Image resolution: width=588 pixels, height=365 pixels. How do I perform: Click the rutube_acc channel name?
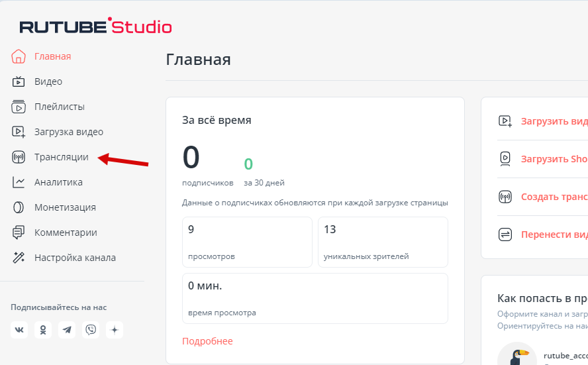click(x=565, y=356)
